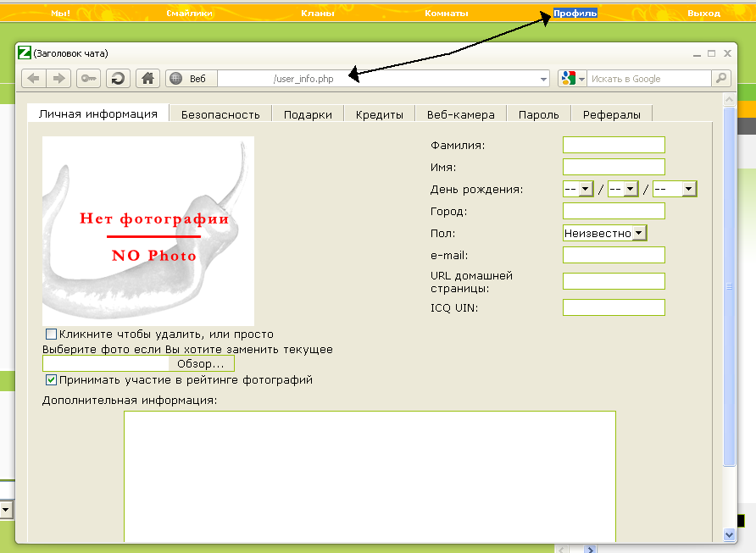Expand the birthday year dropdown
This screenshot has height=553, width=756.
pyautogui.click(x=689, y=190)
